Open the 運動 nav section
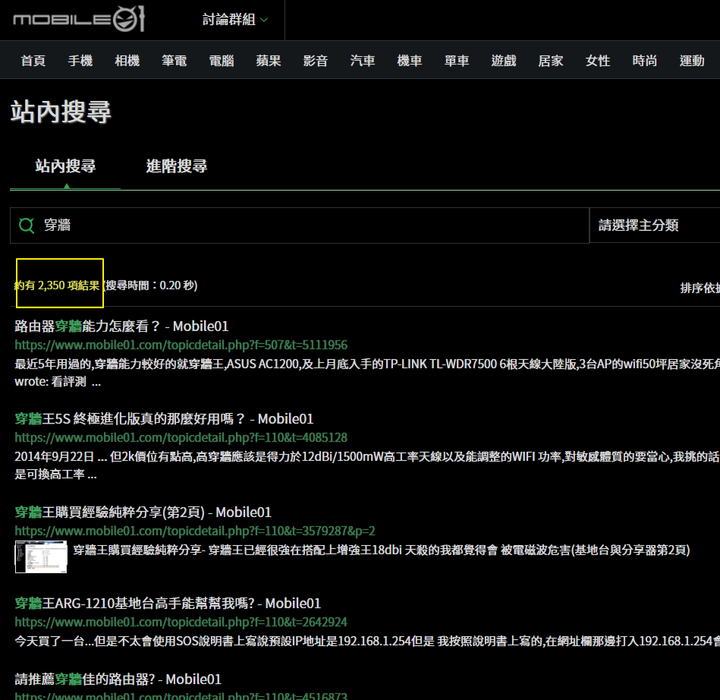Image resolution: width=720 pixels, height=700 pixels. tap(692, 60)
